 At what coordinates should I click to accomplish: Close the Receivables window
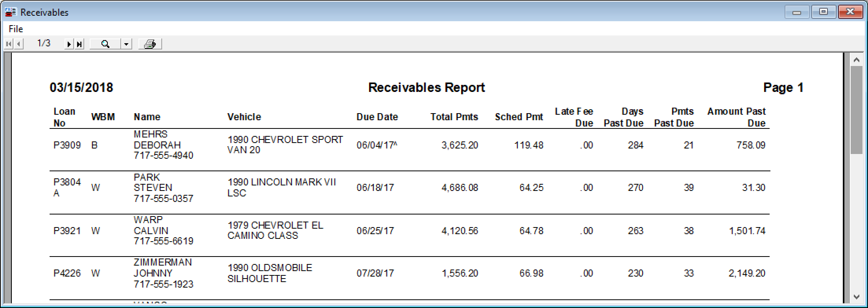click(x=850, y=12)
